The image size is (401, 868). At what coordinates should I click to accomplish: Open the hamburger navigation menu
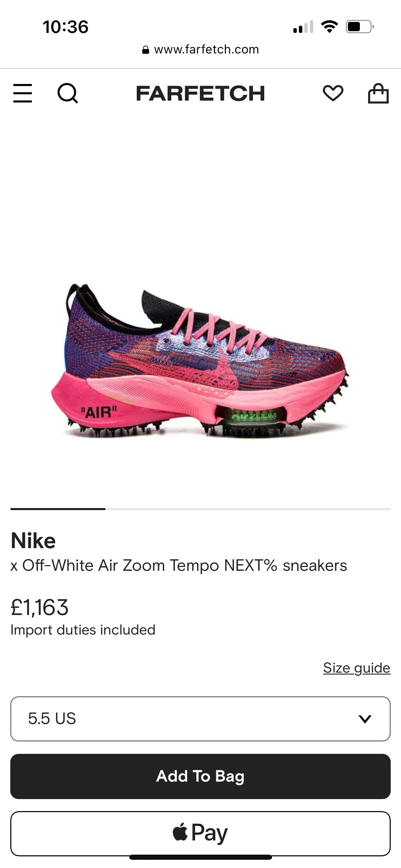point(23,93)
